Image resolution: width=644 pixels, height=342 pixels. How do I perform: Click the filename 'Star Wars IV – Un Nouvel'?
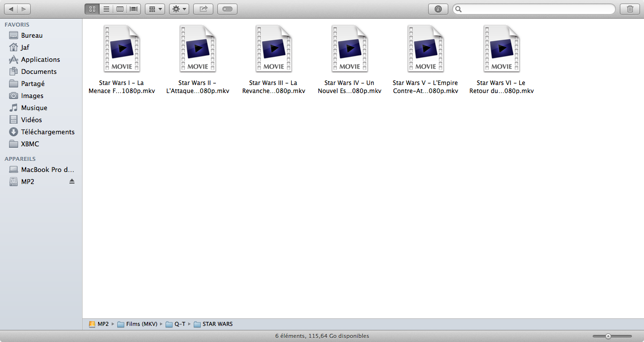pyautogui.click(x=350, y=87)
